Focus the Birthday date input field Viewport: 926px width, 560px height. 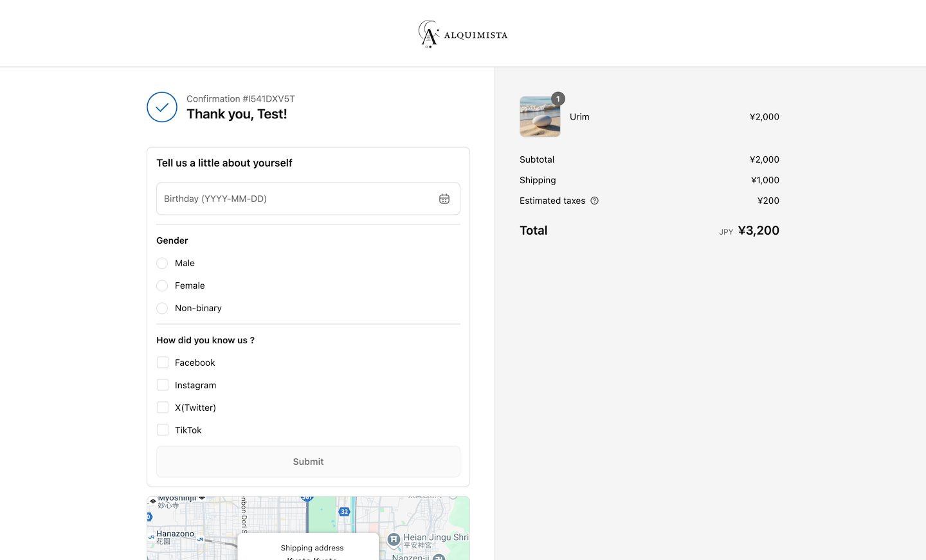(308, 199)
